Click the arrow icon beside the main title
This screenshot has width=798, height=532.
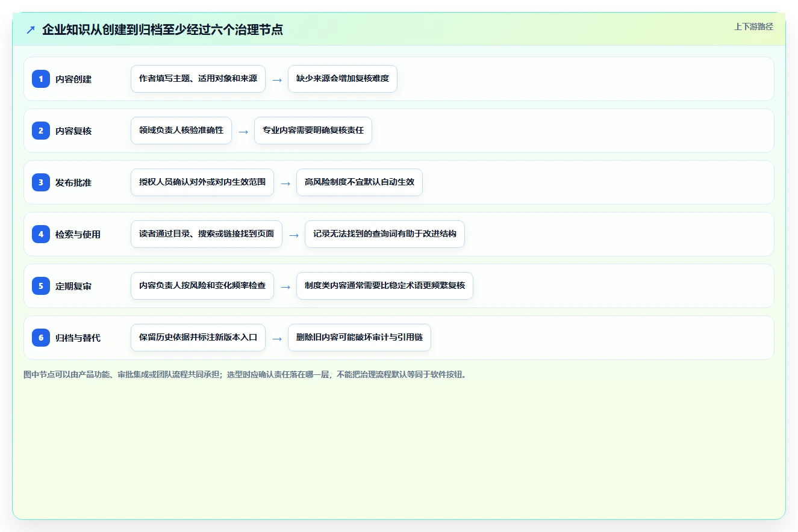tap(31, 29)
